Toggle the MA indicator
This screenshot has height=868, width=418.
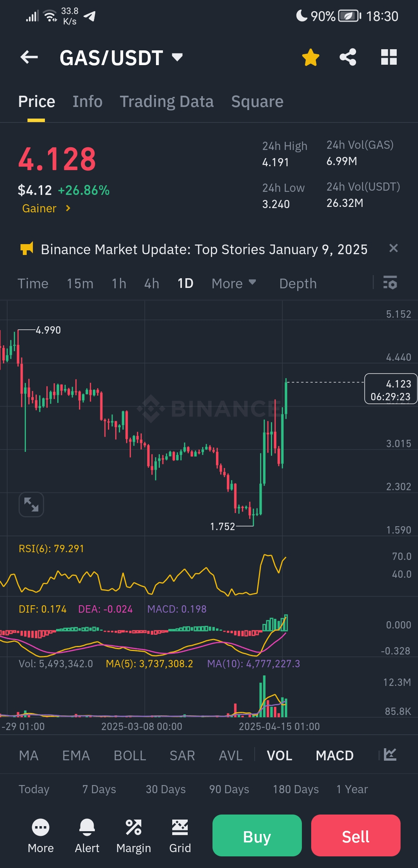pyautogui.click(x=29, y=756)
